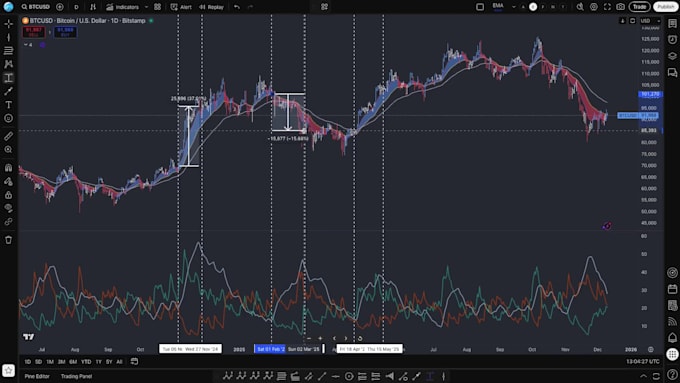Select the trend line drawing tool
This screenshot has height=383, width=680.
click(8, 37)
